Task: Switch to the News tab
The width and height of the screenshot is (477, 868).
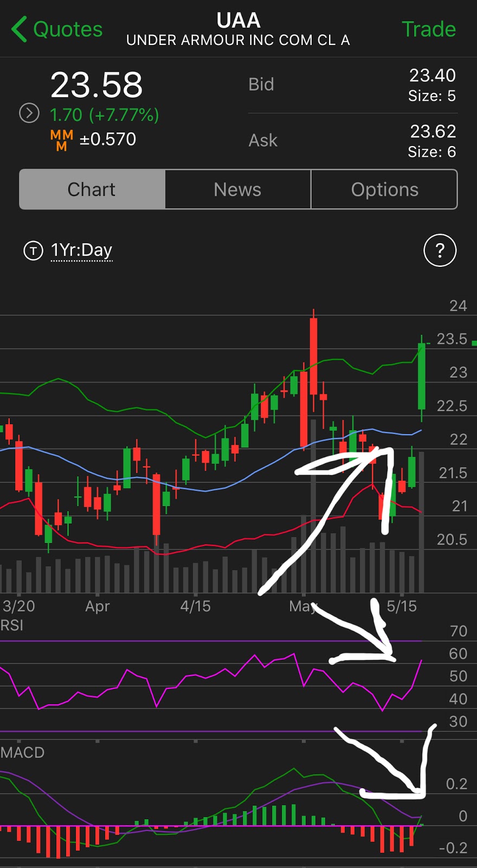Action: point(238,189)
